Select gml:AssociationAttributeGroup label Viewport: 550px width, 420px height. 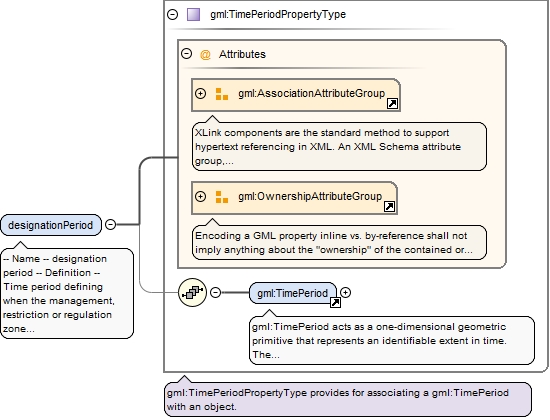(311, 93)
